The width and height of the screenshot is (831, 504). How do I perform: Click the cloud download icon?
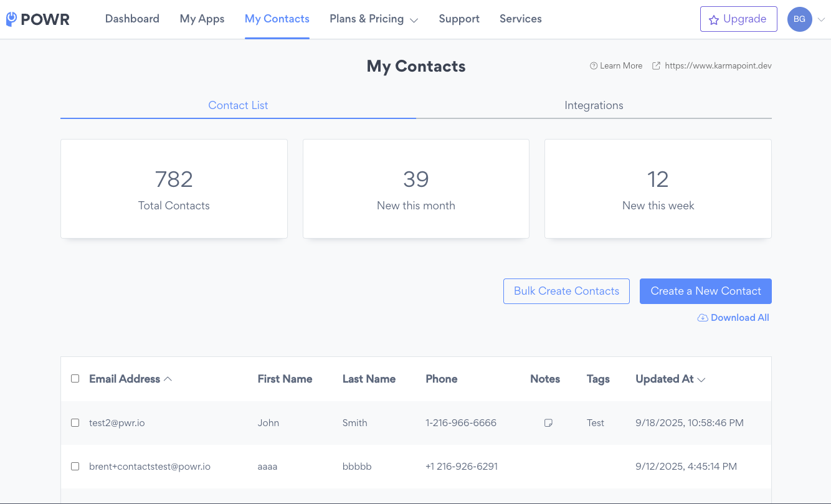(x=702, y=318)
